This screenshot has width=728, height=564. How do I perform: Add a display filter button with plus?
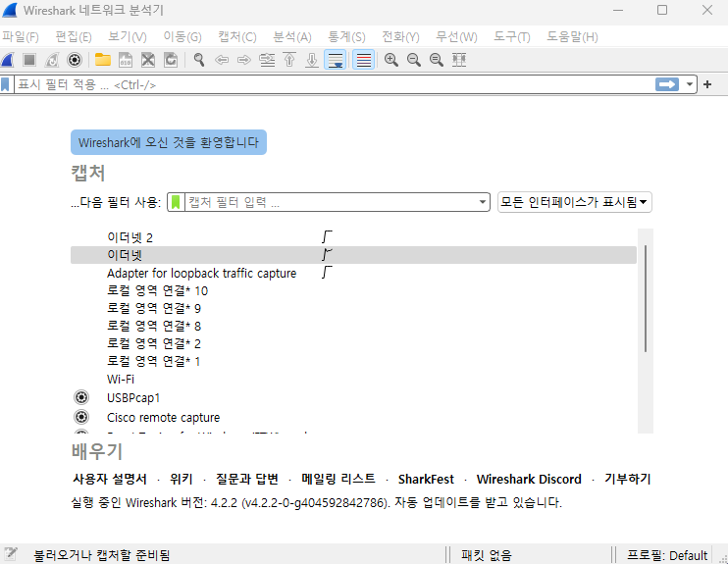(x=707, y=84)
